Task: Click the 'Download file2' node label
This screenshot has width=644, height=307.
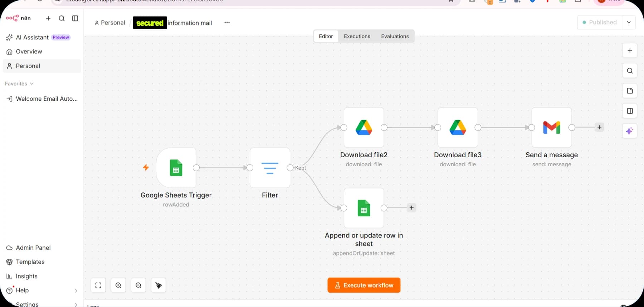Action: (x=364, y=155)
